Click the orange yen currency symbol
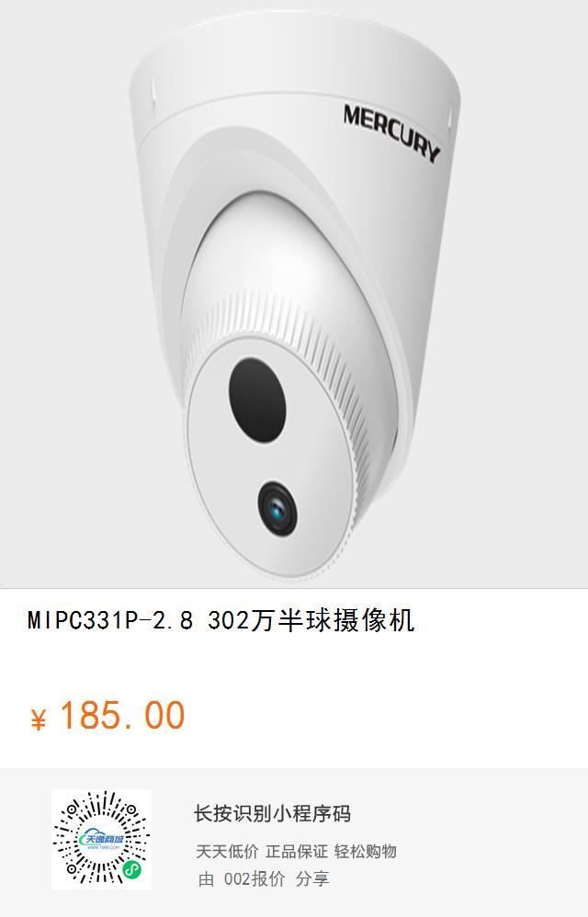This screenshot has width=588, height=917. [x=38, y=719]
